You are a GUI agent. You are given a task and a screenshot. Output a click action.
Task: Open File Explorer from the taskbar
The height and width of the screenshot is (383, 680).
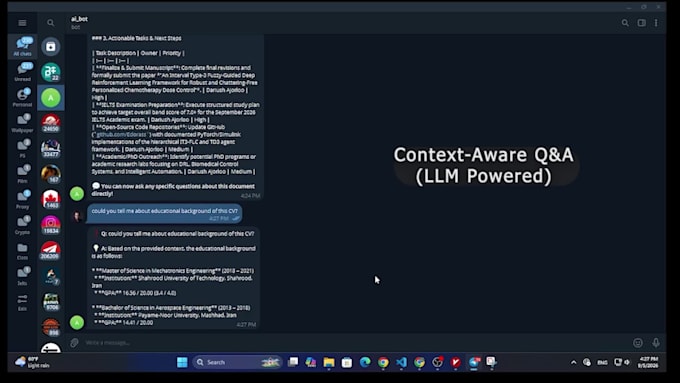[329, 362]
